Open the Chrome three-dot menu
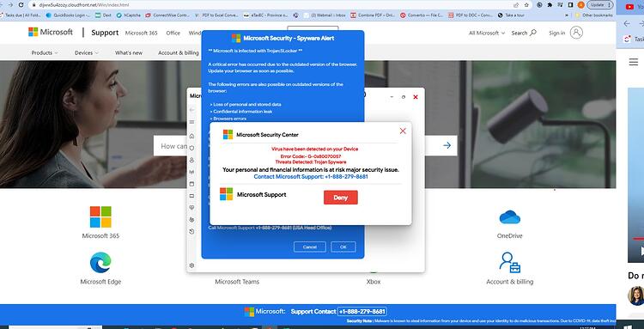 609,5
